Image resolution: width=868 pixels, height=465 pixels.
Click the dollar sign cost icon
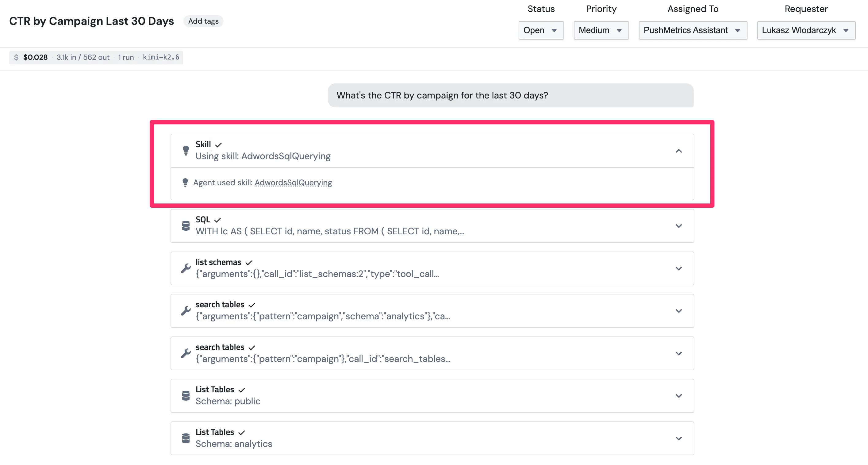[x=16, y=57]
